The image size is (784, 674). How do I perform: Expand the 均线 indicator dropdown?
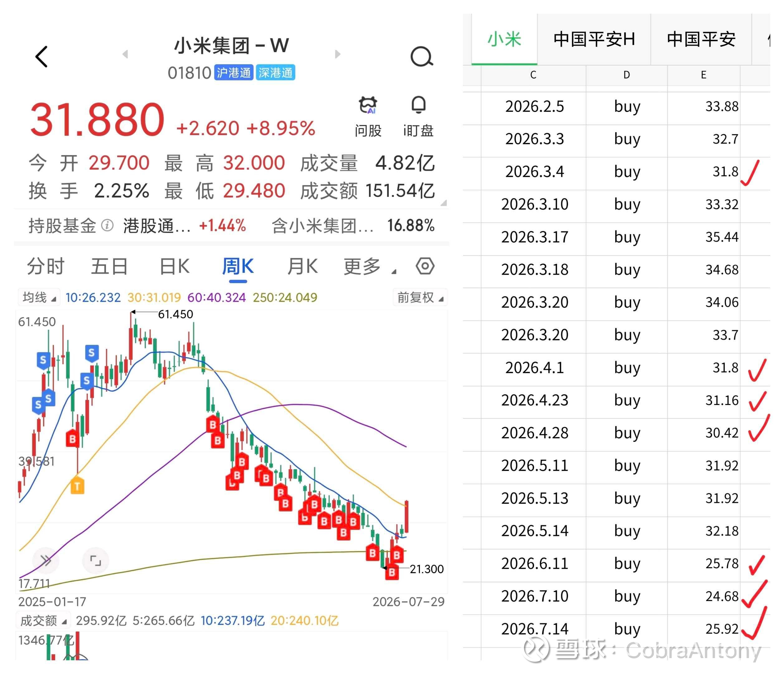click(x=39, y=297)
